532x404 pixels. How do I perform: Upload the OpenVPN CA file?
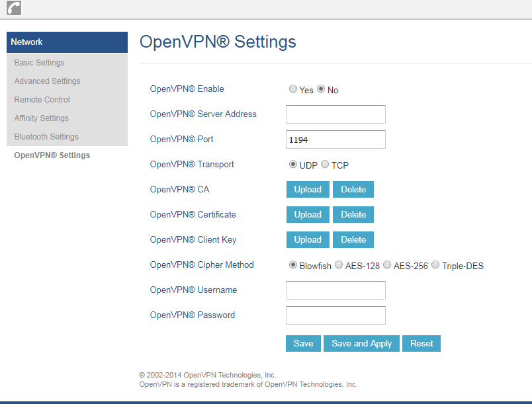[308, 189]
